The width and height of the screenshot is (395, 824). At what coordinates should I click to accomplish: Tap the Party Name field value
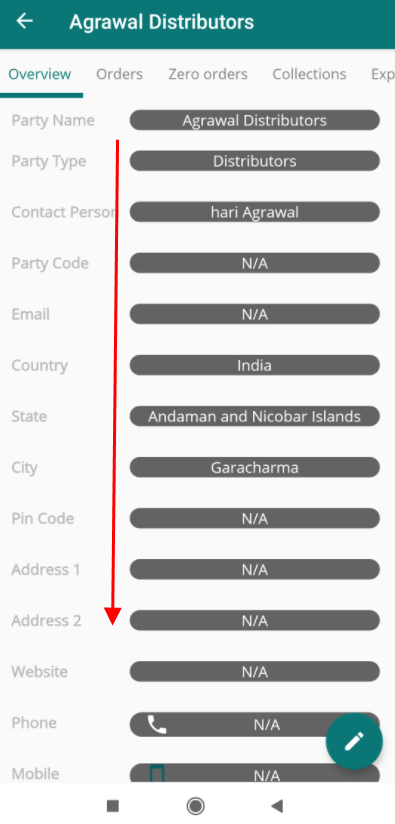[255, 120]
